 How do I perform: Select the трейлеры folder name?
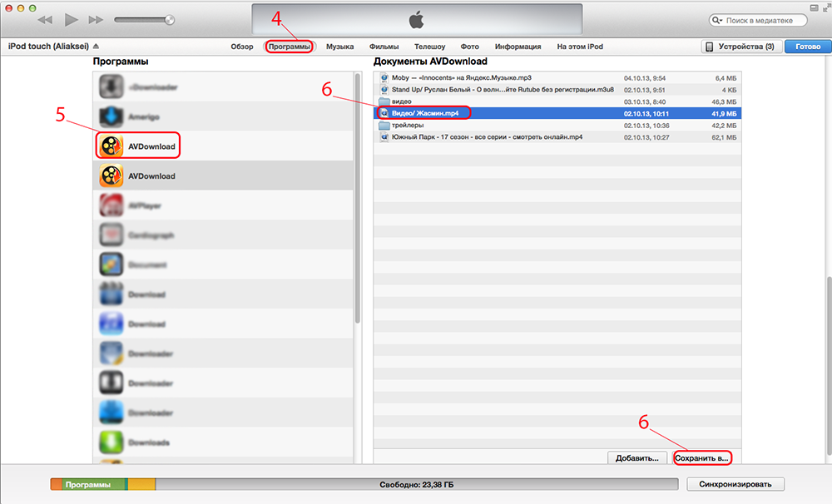tap(408, 126)
